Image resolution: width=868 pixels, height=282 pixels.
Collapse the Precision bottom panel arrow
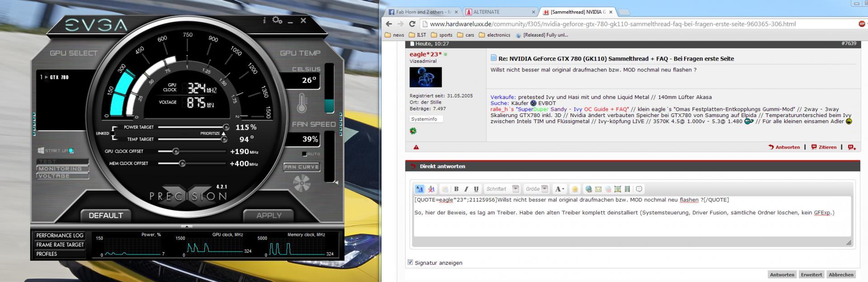pyautogui.click(x=187, y=226)
